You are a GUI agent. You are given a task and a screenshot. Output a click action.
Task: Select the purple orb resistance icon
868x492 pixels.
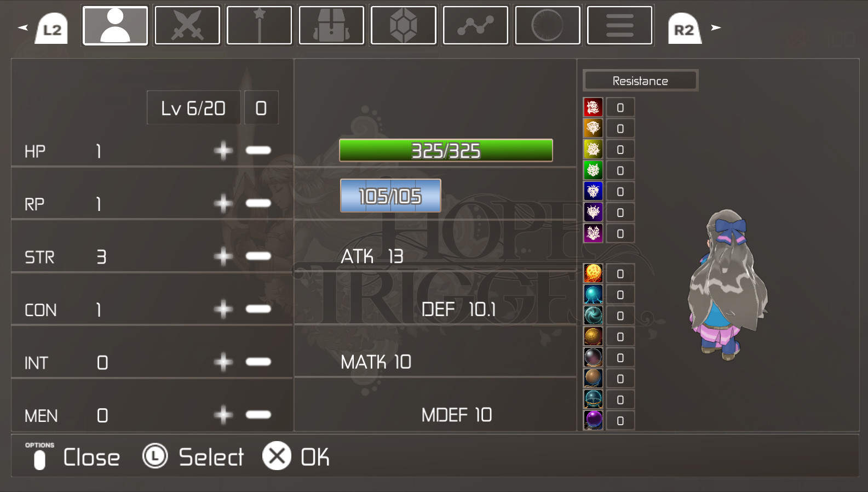593,420
